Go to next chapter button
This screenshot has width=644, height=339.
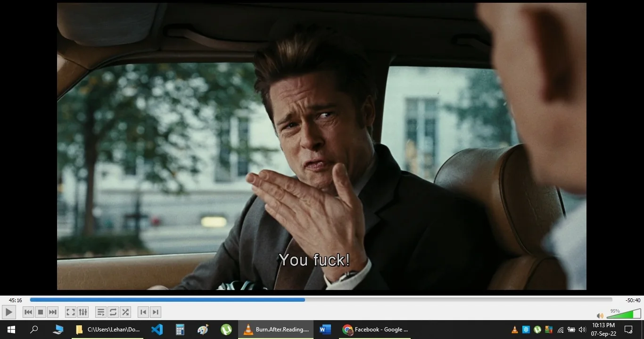pos(155,312)
